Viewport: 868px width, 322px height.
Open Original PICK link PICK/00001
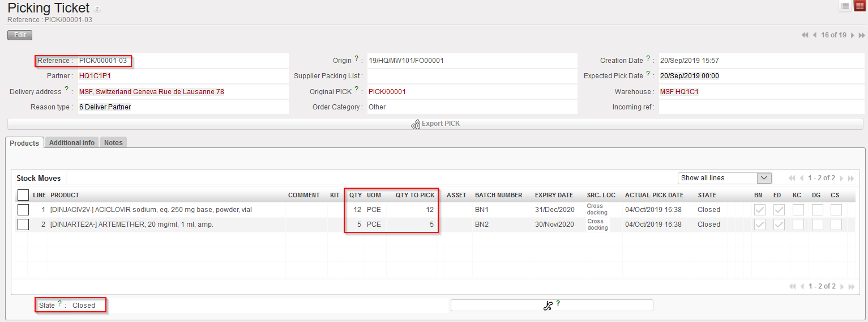pos(387,91)
